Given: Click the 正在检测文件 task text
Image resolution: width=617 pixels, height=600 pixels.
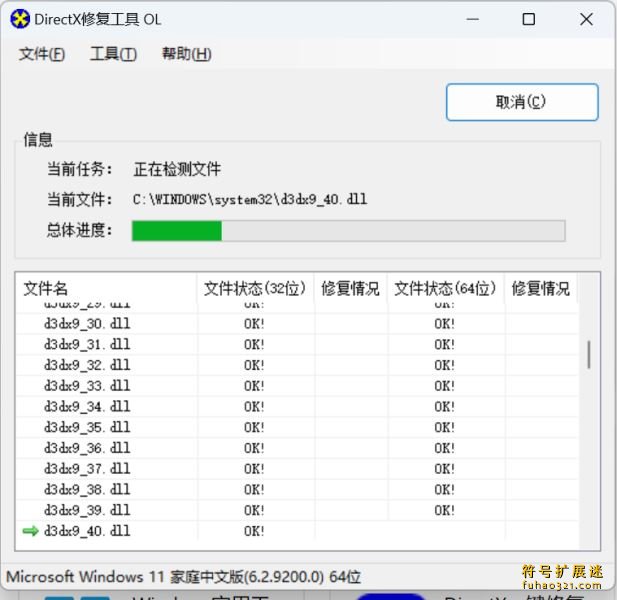Looking at the screenshot, I should tap(177, 169).
